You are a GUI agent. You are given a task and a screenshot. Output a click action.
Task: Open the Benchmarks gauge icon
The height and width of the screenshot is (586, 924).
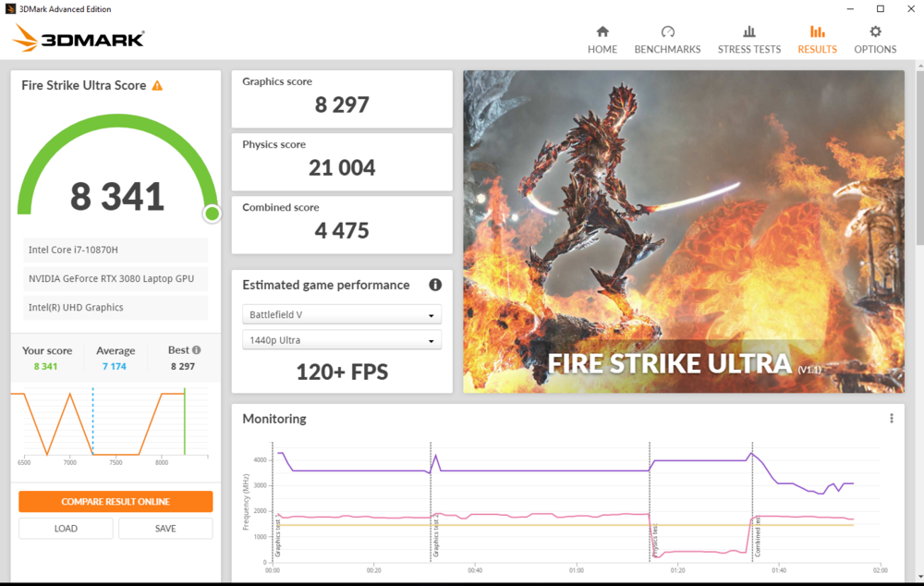pos(667,32)
